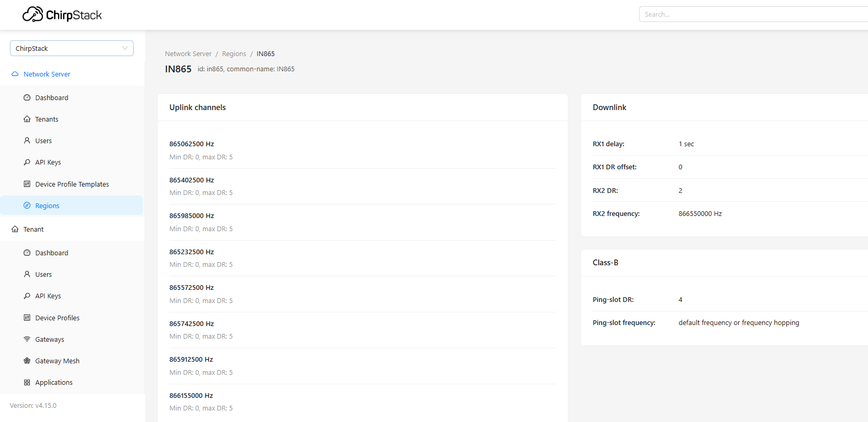Click the ChirpStack logo icon
868x422 pixels.
pos(32,14)
